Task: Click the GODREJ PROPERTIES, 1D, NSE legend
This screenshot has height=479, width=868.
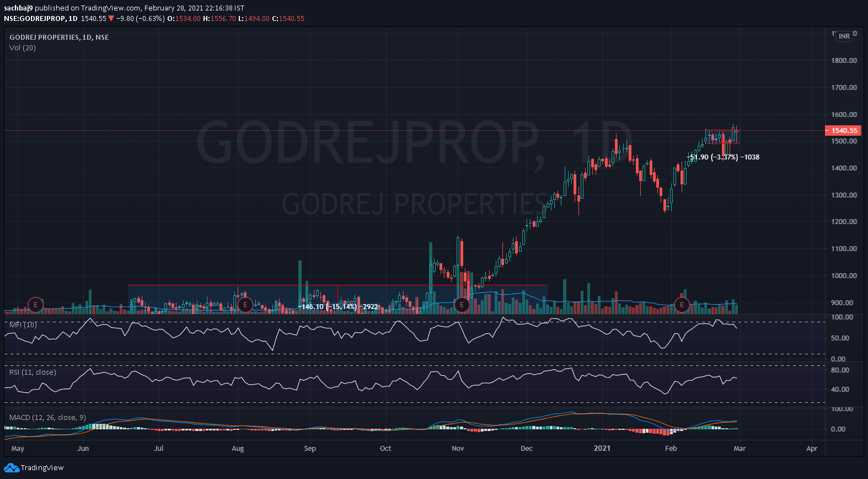Action: pyautogui.click(x=59, y=37)
